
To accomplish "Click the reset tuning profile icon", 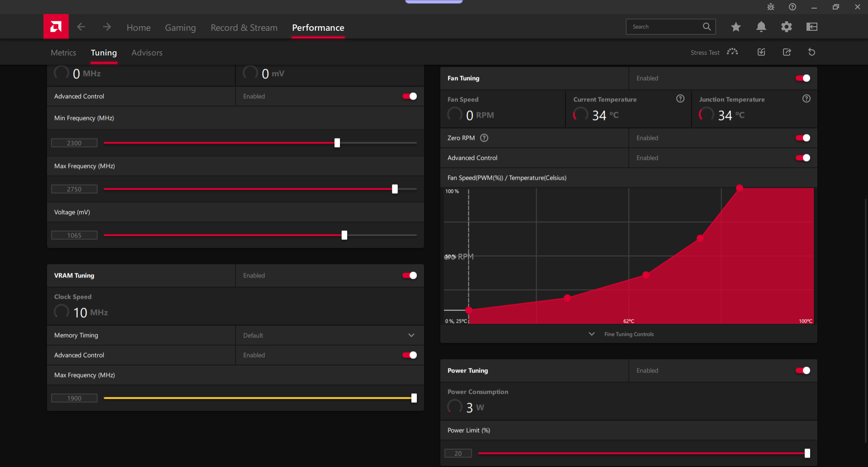I will pos(812,52).
